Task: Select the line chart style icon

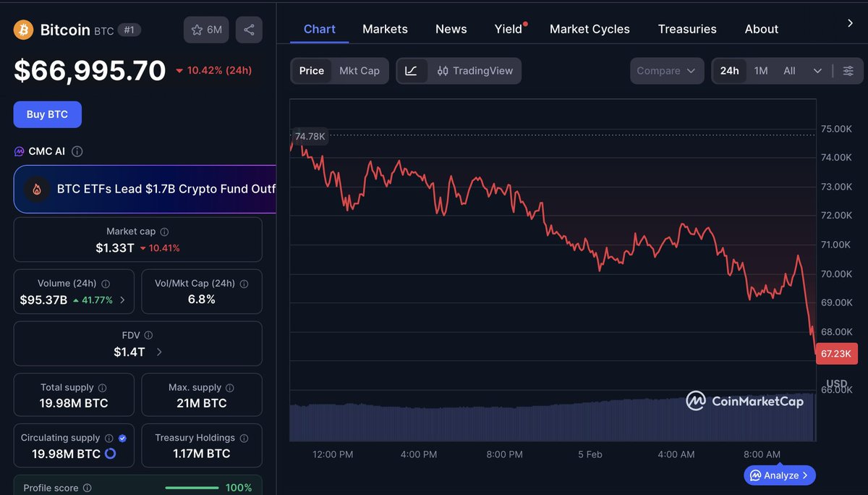Action: tap(411, 71)
